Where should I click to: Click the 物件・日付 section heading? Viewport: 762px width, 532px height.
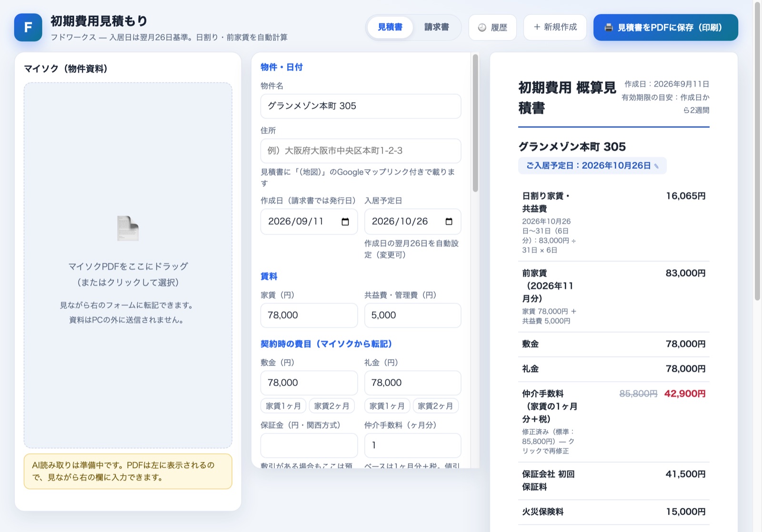281,67
